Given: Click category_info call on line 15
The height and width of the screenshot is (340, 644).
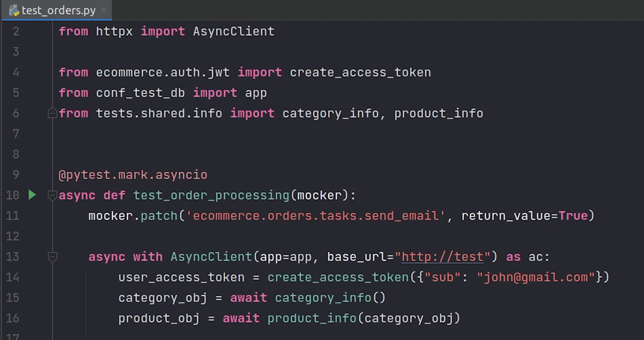Looking at the screenshot, I should point(323,298).
